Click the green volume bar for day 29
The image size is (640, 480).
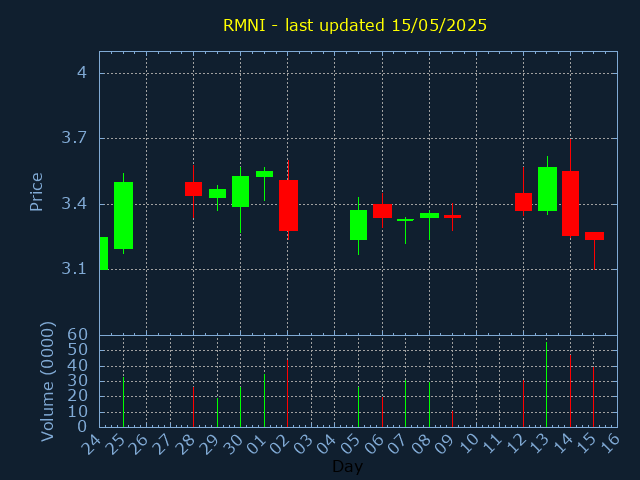tap(218, 413)
